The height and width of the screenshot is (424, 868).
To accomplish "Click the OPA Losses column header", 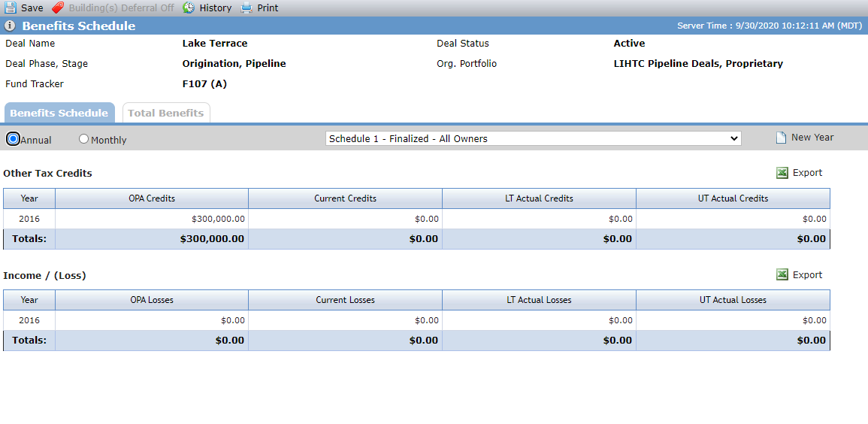I will pos(152,300).
